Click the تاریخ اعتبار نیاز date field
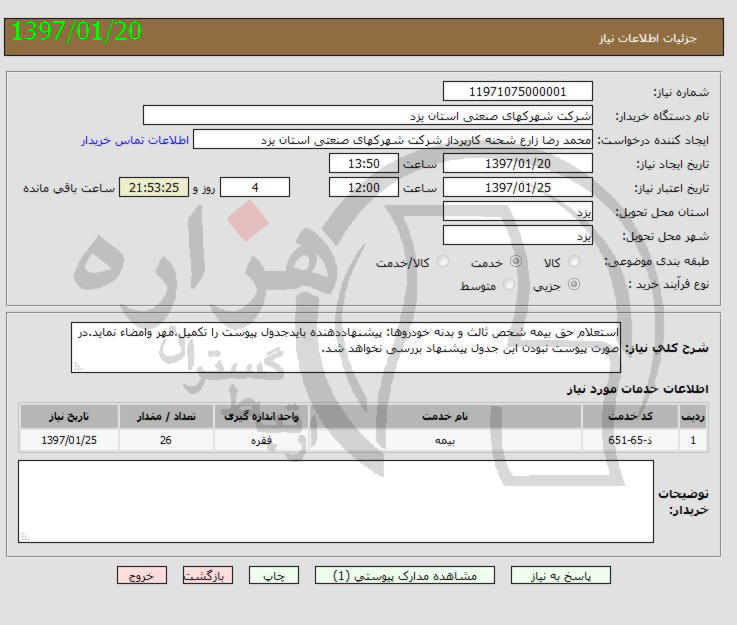Screen dimensions: 737x625 click(x=518, y=187)
